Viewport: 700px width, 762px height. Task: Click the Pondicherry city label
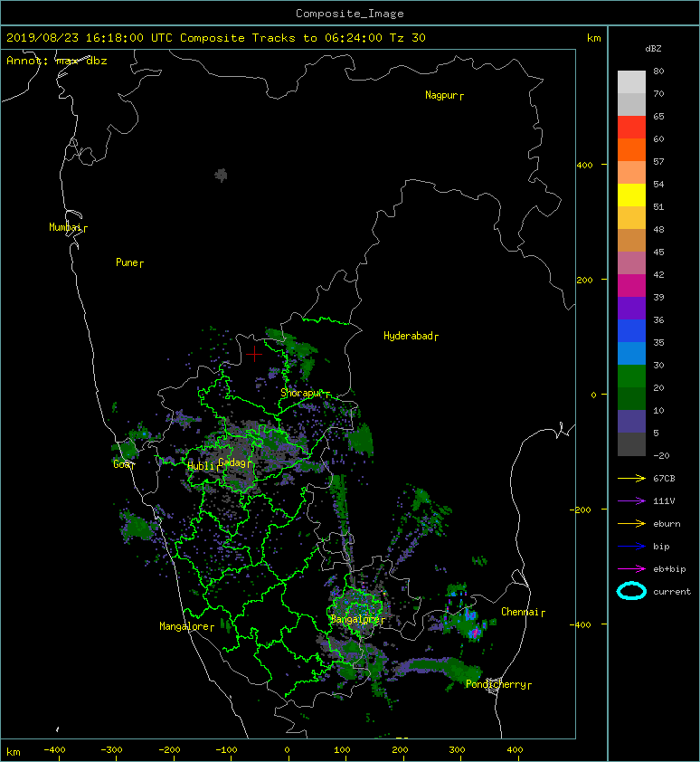496,684
